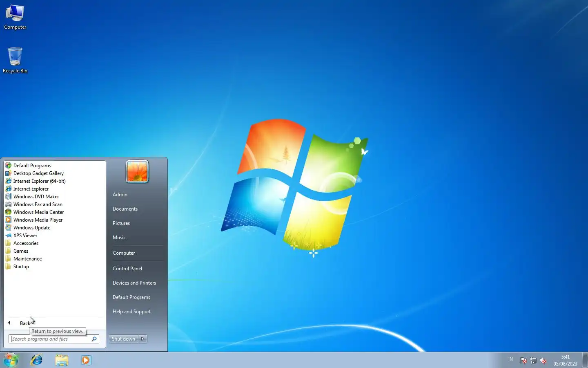Click the user account picture
588x368 pixels.
click(137, 171)
